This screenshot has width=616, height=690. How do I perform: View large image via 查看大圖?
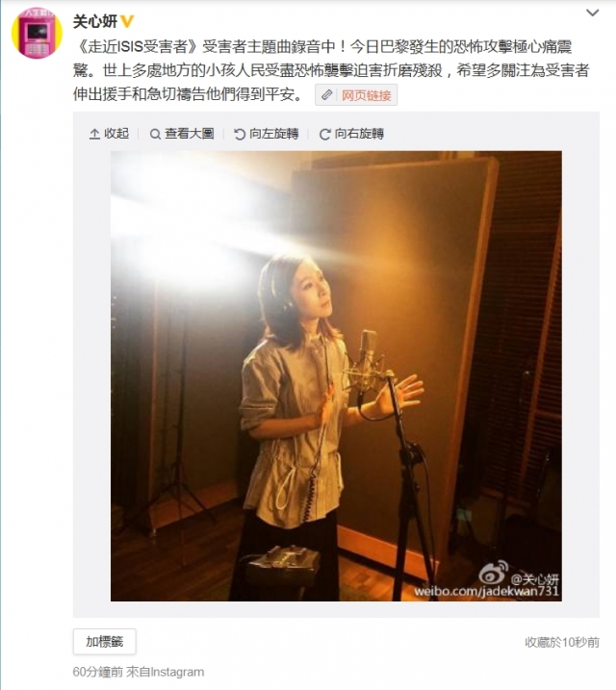pos(182,134)
